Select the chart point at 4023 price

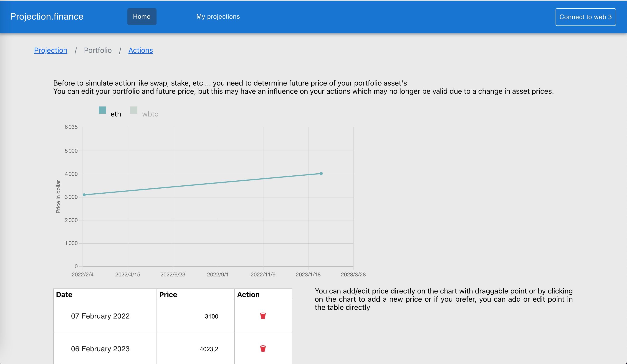pos(321,174)
